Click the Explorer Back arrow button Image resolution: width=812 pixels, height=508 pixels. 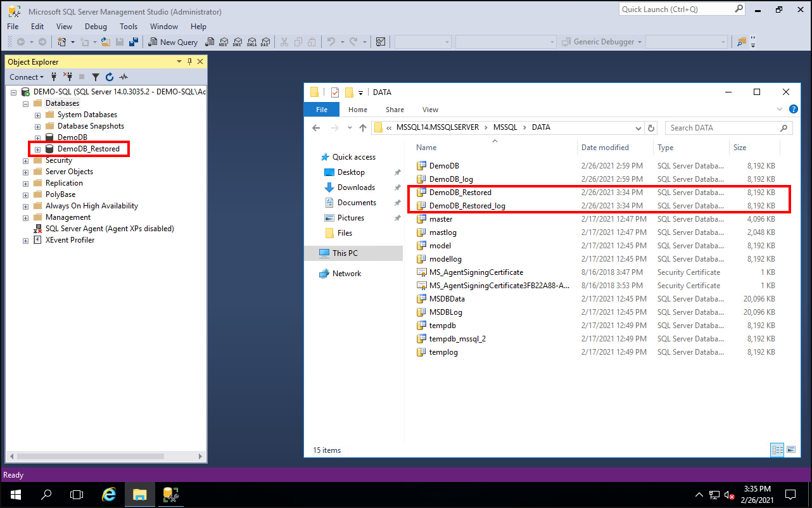point(317,127)
